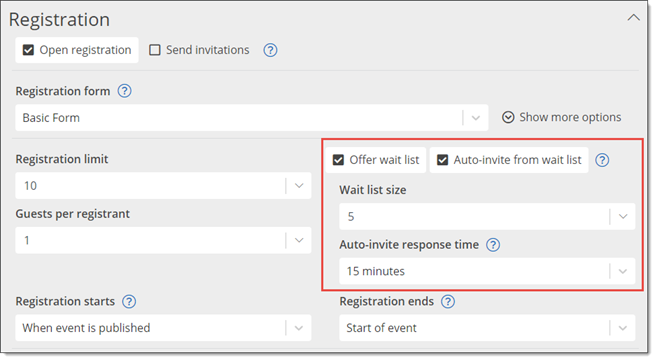
Task: Click the Registration limit label
Action: click(62, 159)
